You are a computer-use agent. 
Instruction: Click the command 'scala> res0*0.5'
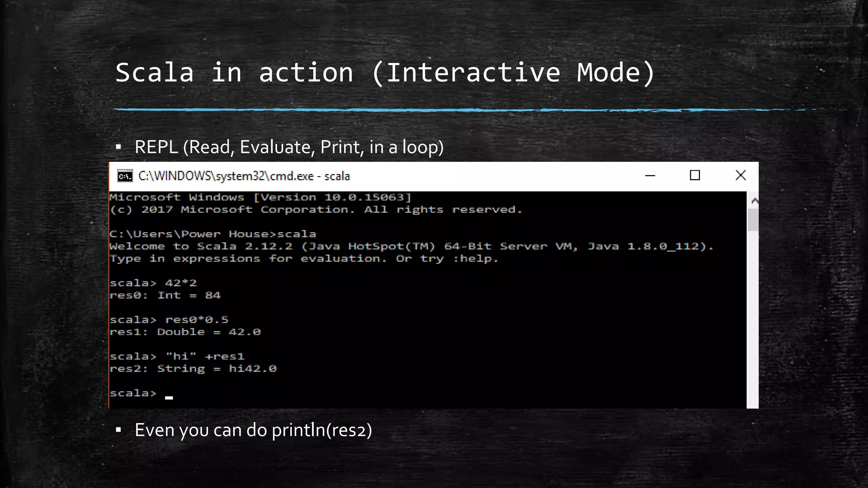169,320
